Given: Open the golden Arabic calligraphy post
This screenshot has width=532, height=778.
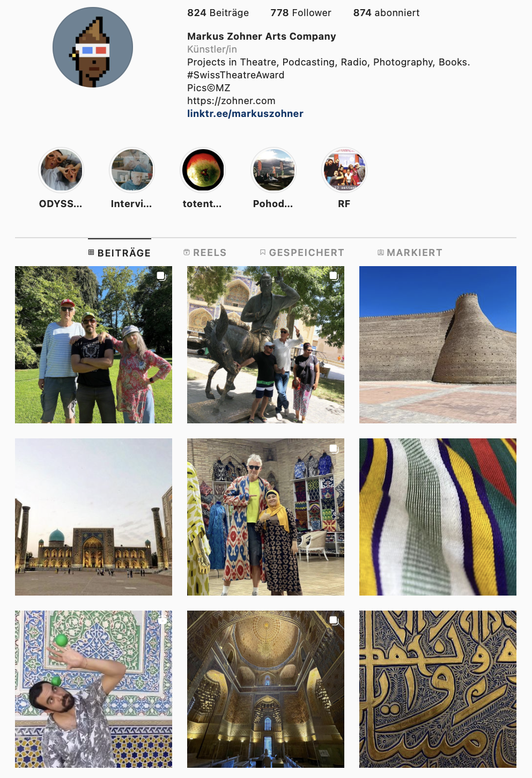Looking at the screenshot, I should (438, 689).
